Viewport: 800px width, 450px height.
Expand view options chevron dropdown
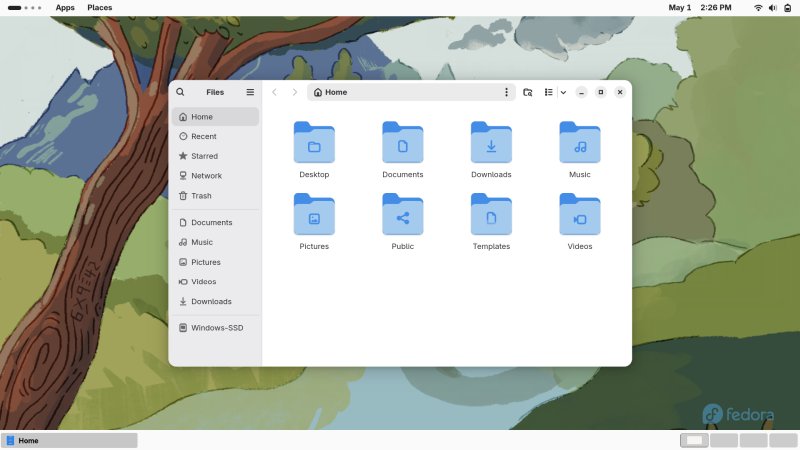[x=563, y=92]
